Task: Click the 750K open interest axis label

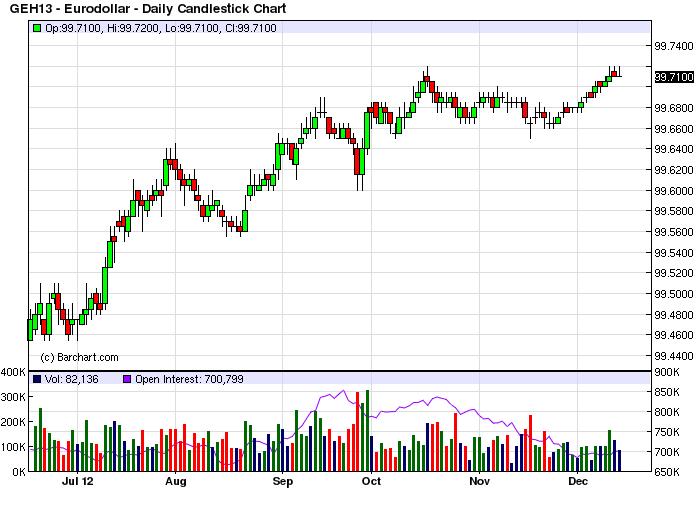Action: [x=667, y=432]
